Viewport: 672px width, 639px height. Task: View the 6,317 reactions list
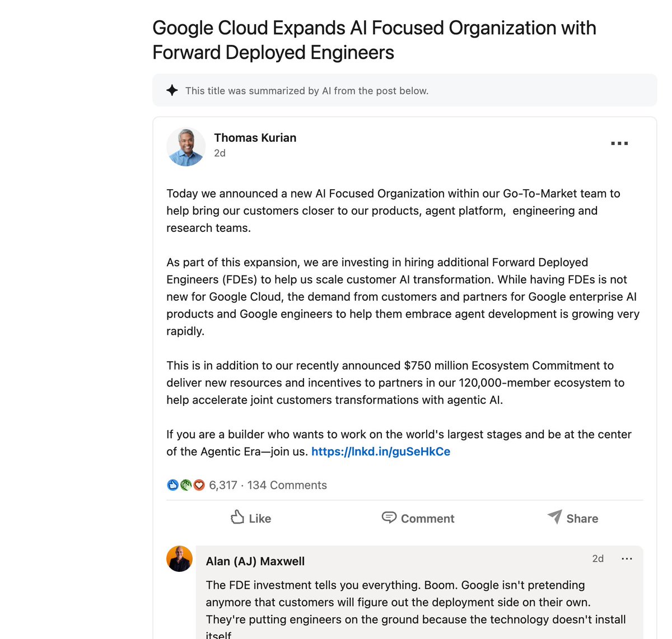click(223, 485)
